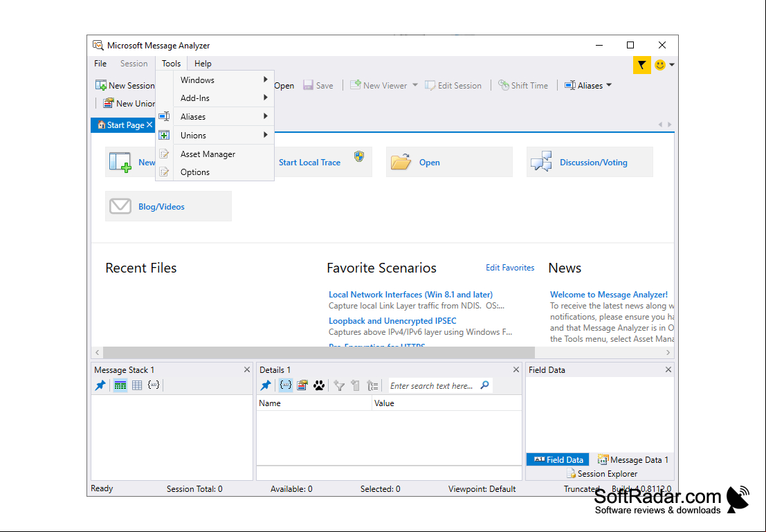Expand the Aliases submenu in Tools menu

[x=224, y=116]
